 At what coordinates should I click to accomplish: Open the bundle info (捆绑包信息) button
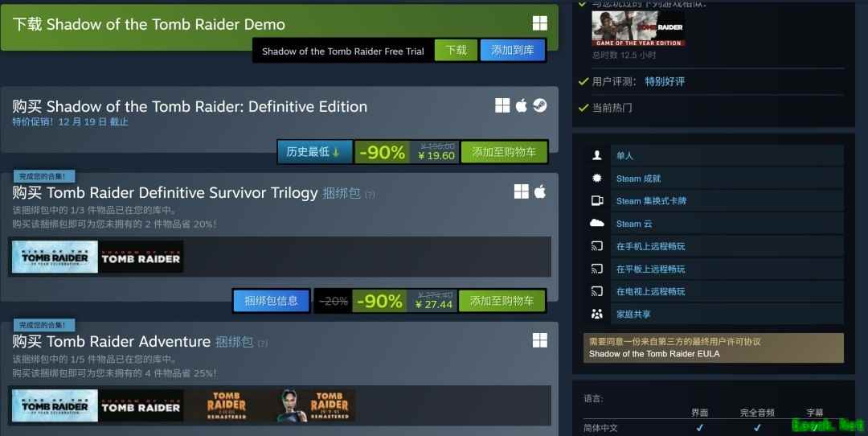pos(272,301)
